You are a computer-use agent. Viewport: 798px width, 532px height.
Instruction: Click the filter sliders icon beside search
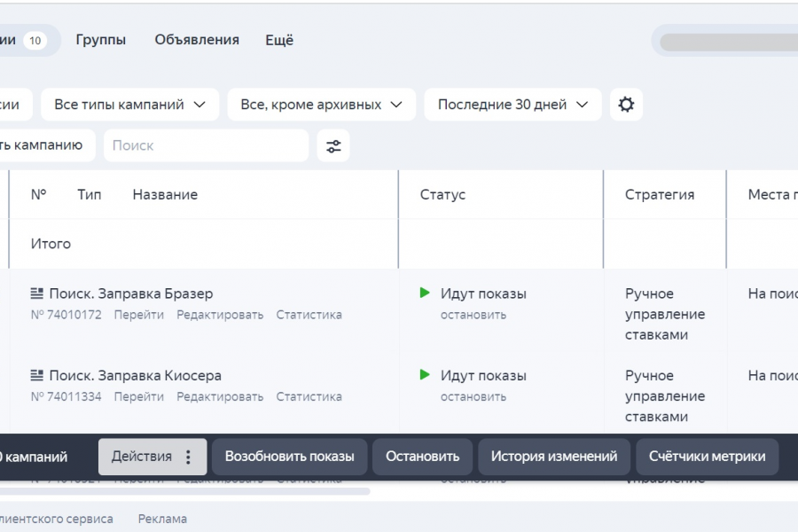coord(333,146)
